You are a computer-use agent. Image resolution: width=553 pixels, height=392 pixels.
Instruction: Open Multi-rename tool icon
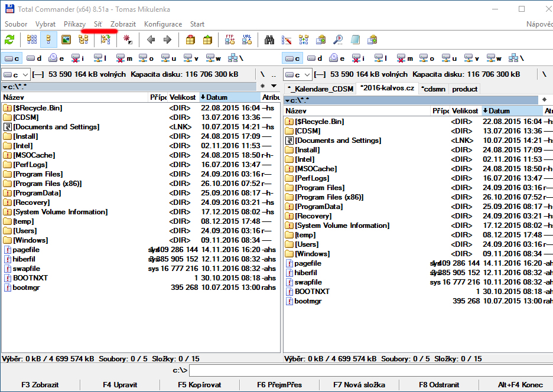(x=287, y=40)
